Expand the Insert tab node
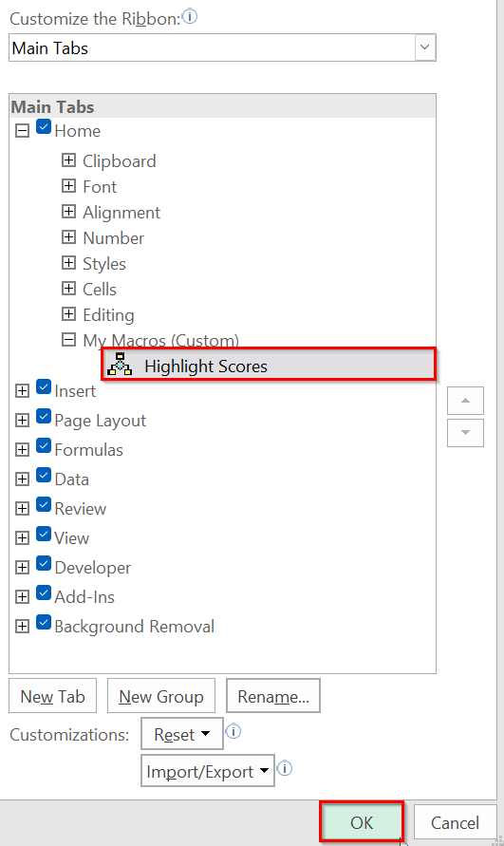504x846 pixels. pos(22,390)
